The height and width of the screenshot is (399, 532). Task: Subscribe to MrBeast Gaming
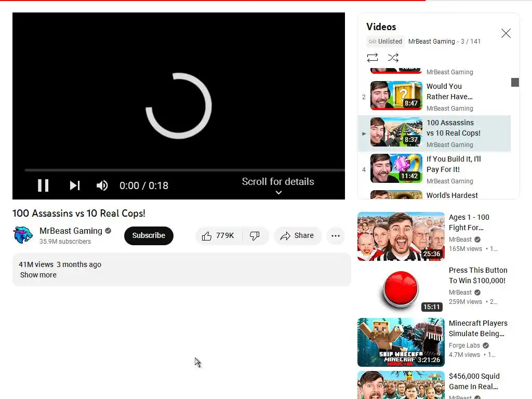(x=149, y=235)
